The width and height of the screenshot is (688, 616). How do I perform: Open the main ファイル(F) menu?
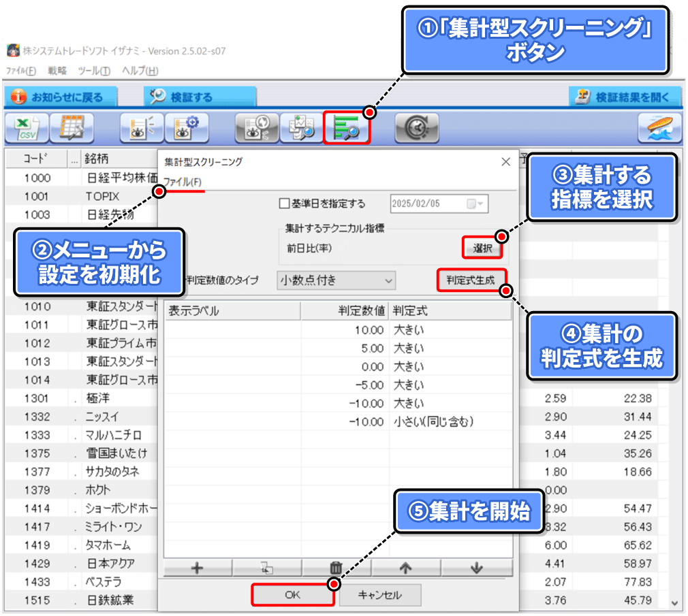[x=21, y=71]
